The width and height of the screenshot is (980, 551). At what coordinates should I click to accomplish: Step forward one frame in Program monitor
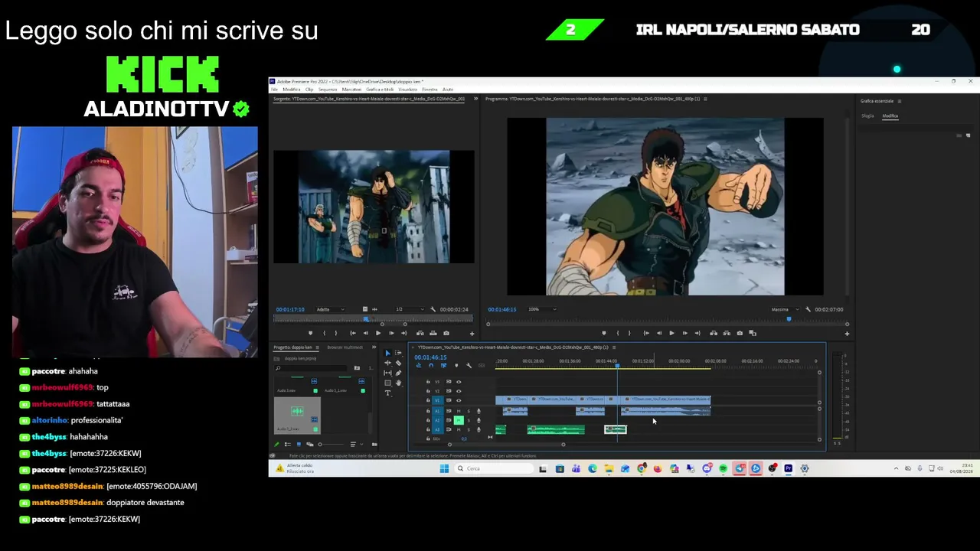[x=684, y=333]
